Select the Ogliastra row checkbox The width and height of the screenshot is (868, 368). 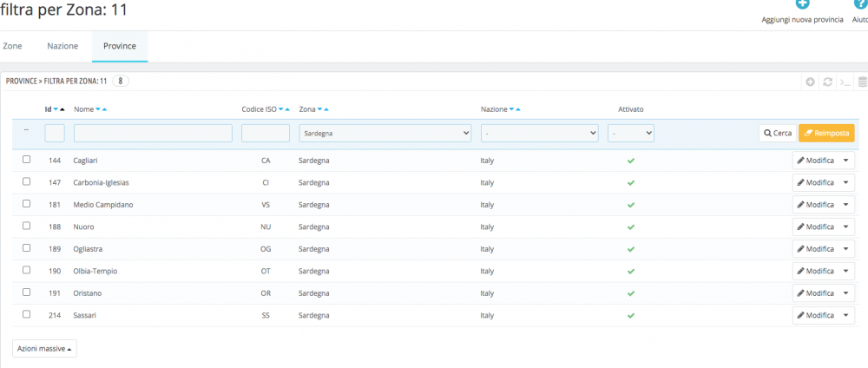click(x=26, y=248)
